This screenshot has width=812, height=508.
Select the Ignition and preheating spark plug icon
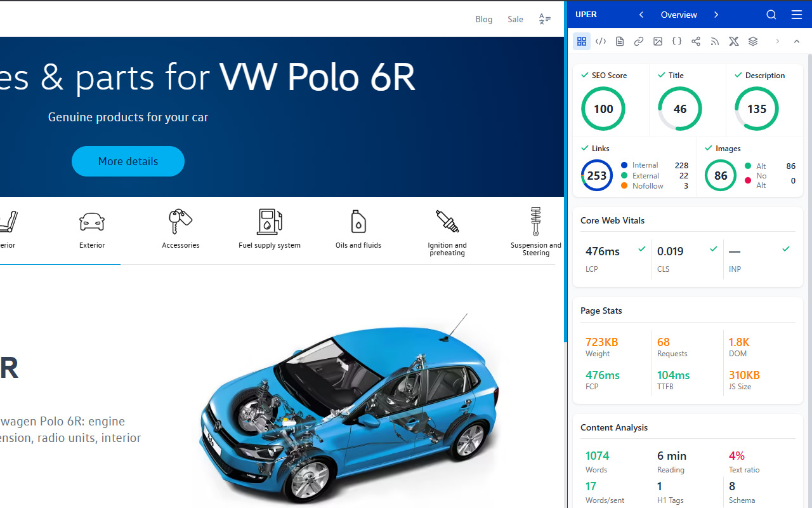(x=447, y=222)
